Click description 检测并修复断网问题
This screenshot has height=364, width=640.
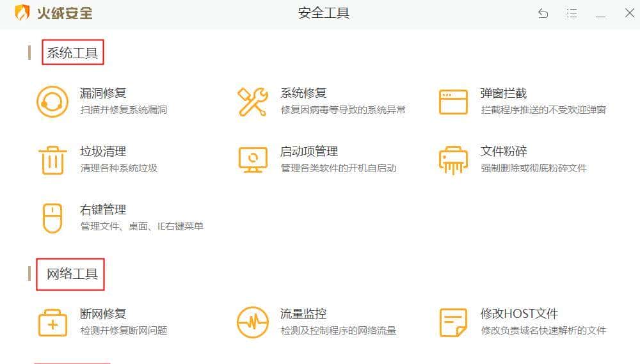pyautogui.click(x=124, y=331)
